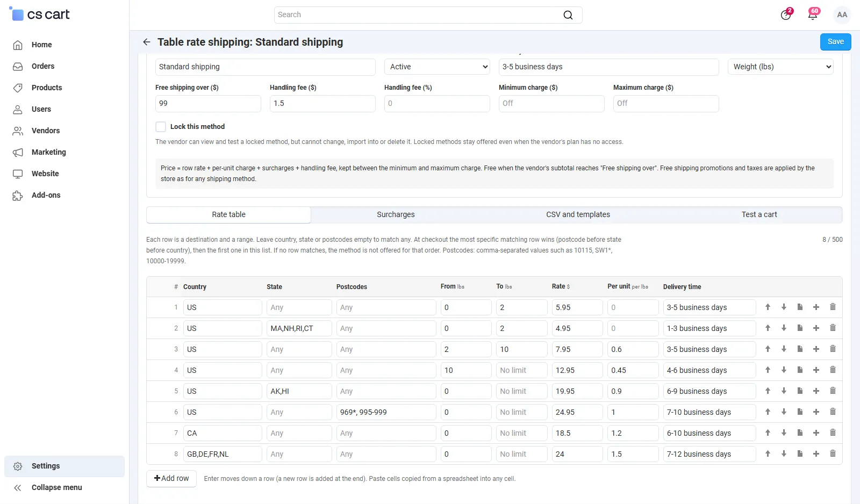860x504 pixels.
Task: Move row 2 (MA,NH,RI,CT) up
Action: (x=768, y=328)
